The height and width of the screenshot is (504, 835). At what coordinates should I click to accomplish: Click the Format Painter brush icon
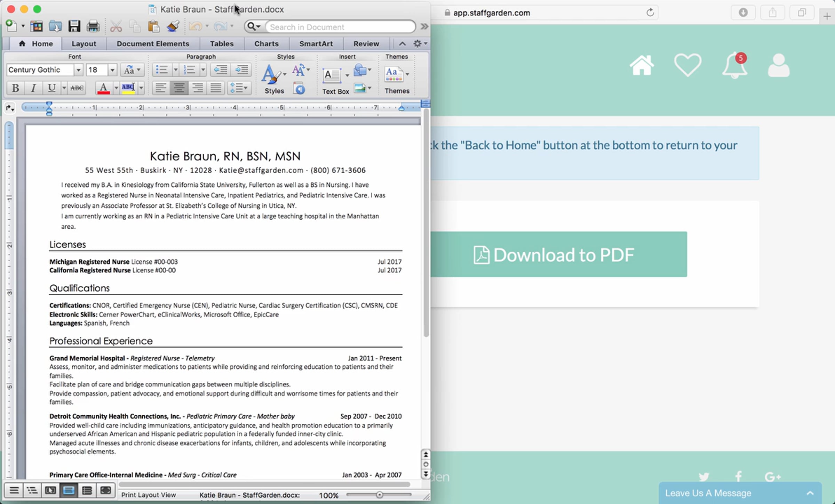click(173, 26)
